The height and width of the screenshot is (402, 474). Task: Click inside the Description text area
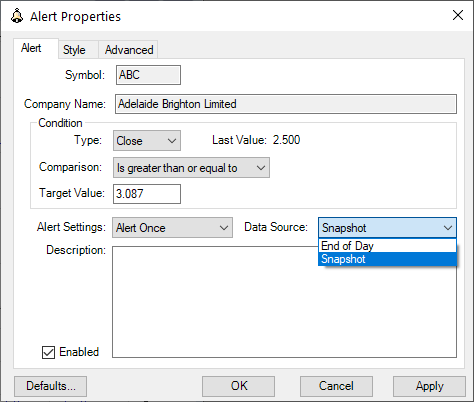(284, 302)
